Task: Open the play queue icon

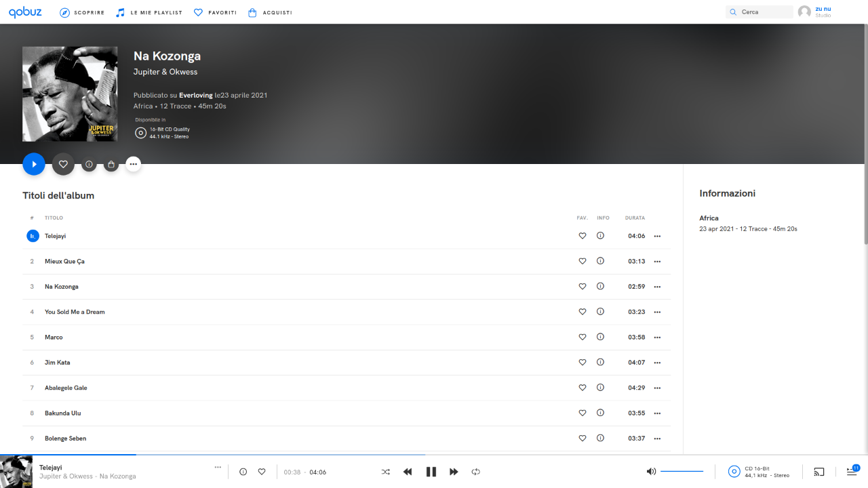Action: coord(852,471)
